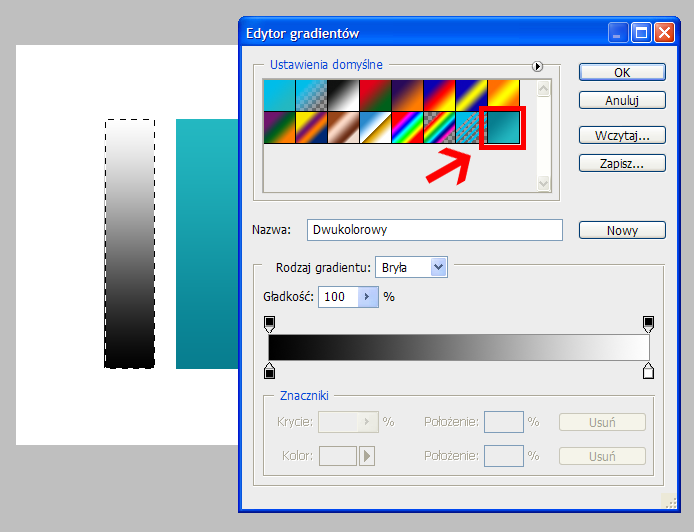Click the left black color stop
The image size is (694, 532).
click(269, 372)
